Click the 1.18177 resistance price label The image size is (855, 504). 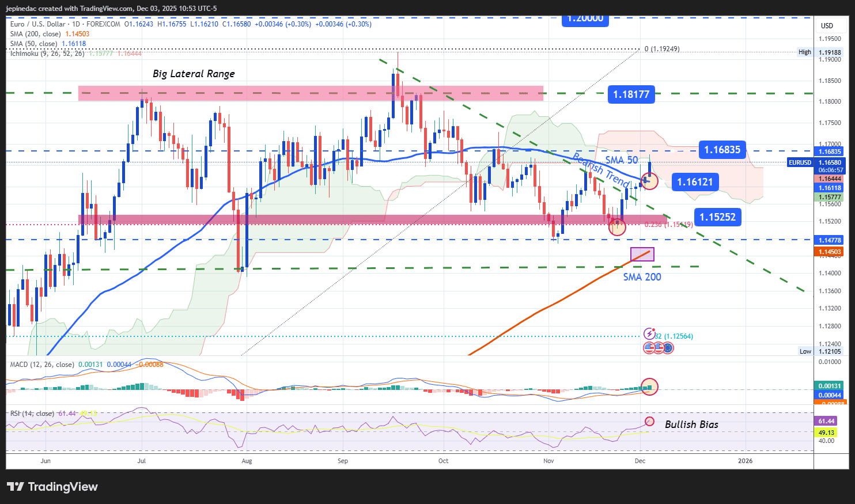click(x=631, y=94)
